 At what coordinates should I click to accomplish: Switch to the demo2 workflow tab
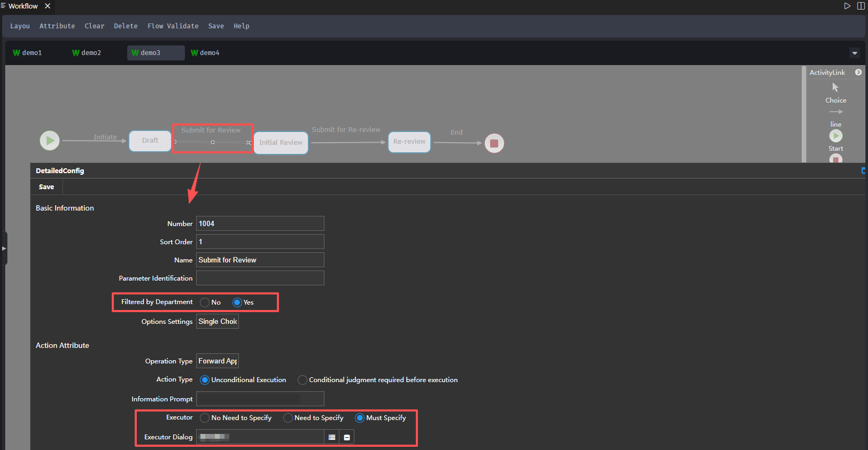click(x=87, y=53)
